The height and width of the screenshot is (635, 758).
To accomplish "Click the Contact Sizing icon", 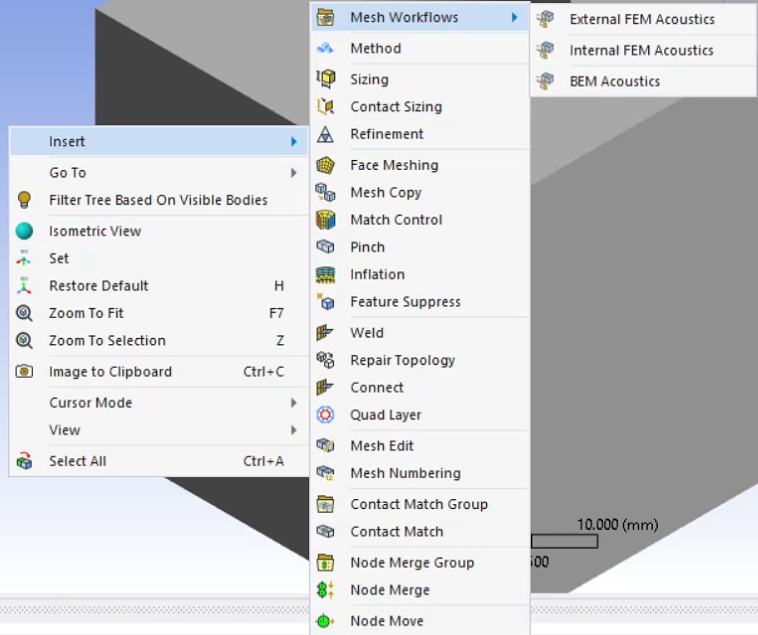I will tap(325, 106).
